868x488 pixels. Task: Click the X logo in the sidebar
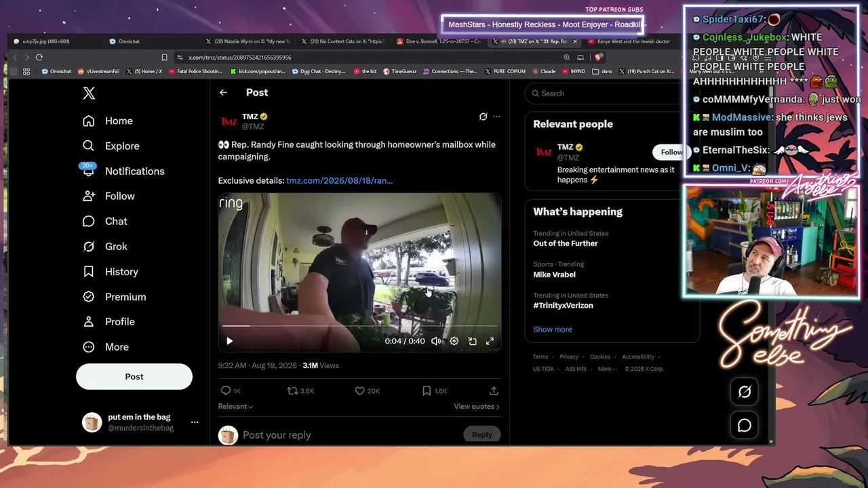[x=89, y=94]
